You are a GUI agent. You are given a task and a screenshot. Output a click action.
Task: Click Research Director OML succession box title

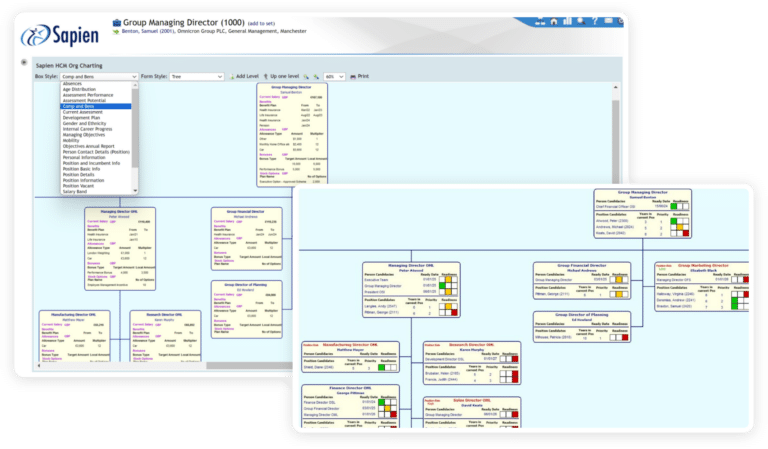(x=471, y=345)
